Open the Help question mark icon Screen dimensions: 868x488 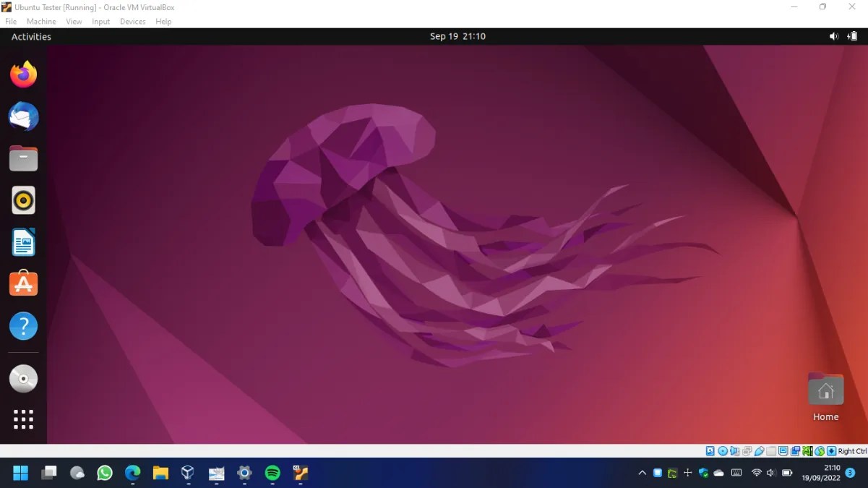(23, 326)
